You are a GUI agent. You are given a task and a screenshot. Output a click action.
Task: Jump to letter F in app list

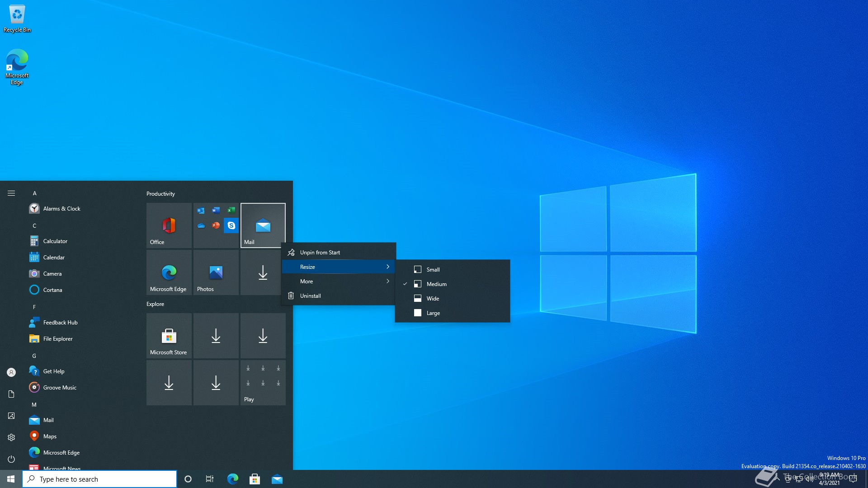click(x=34, y=307)
